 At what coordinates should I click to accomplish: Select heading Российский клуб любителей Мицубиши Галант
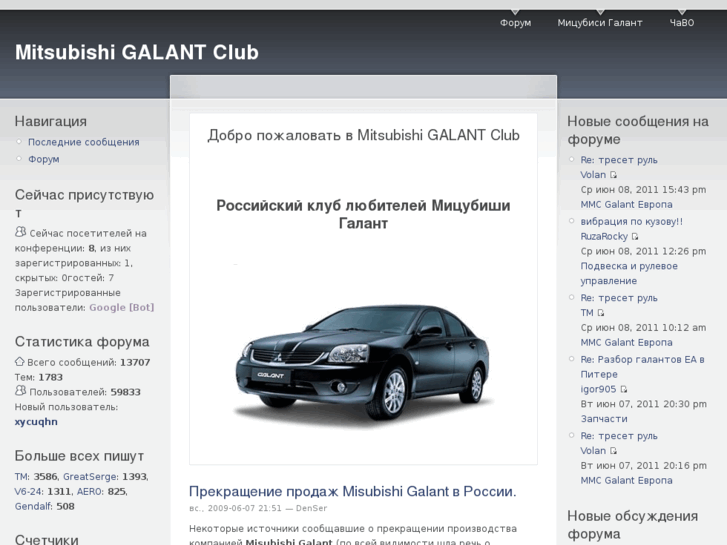(x=364, y=214)
